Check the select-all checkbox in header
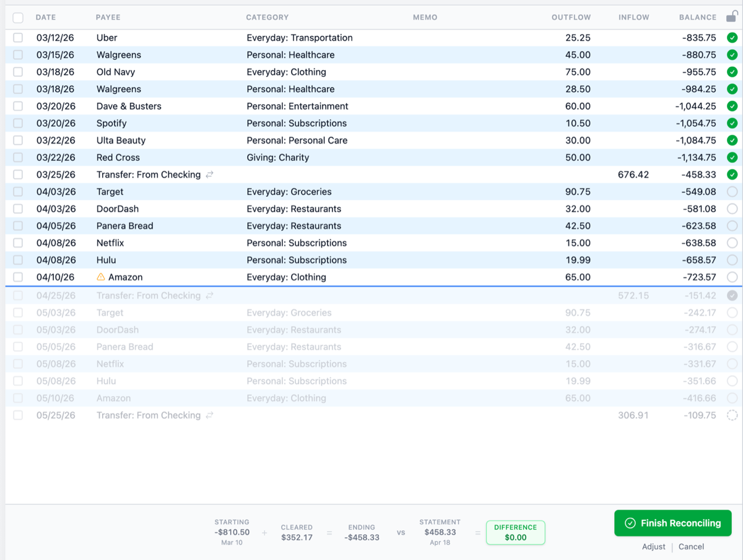743x560 pixels. click(x=18, y=17)
